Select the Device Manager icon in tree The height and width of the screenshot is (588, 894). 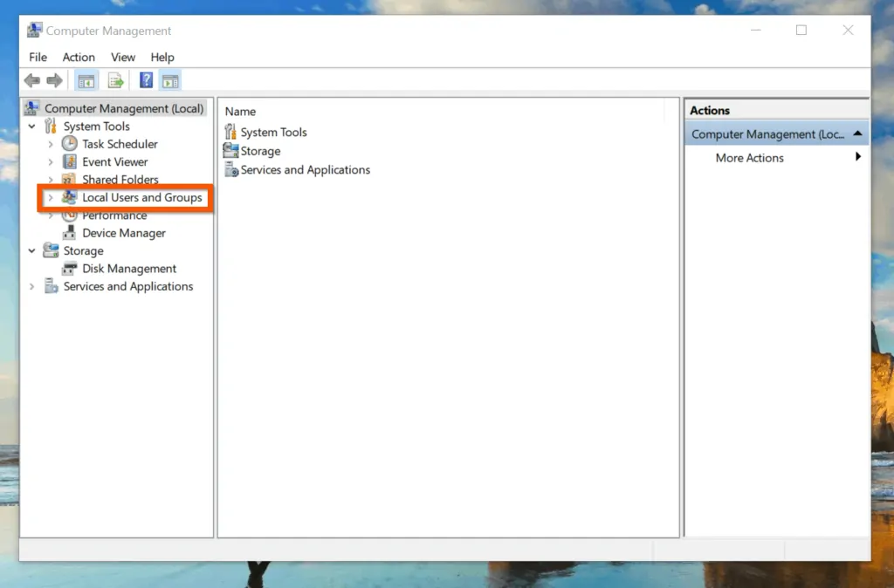pos(69,232)
